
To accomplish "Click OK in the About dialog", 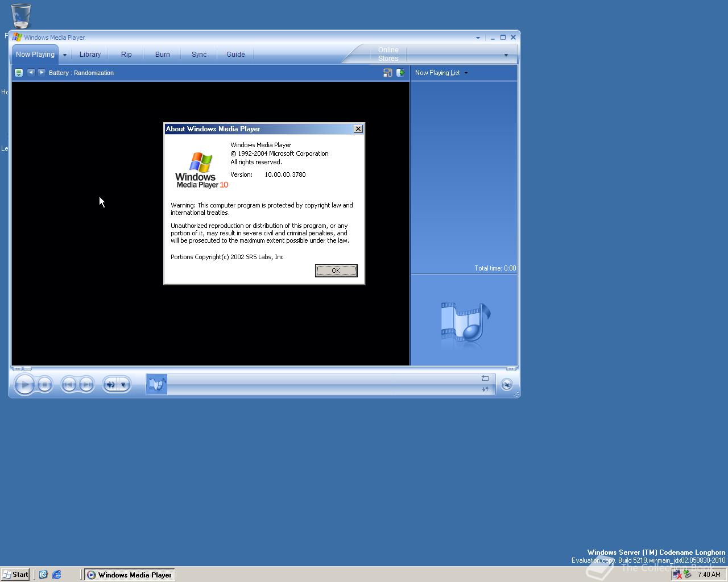I will (x=336, y=271).
